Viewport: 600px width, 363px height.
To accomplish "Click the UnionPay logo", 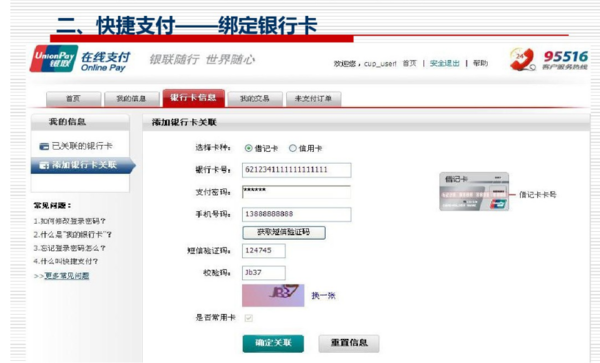I will (54, 59).
